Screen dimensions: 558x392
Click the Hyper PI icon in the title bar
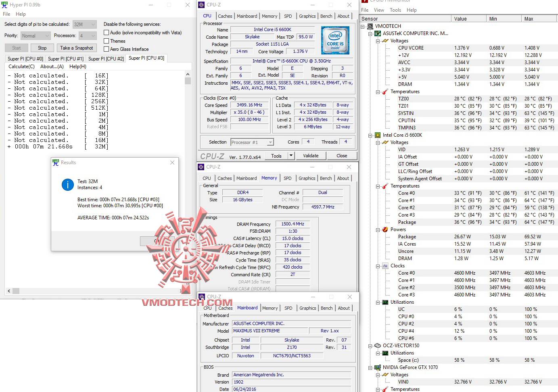[4, 4]
